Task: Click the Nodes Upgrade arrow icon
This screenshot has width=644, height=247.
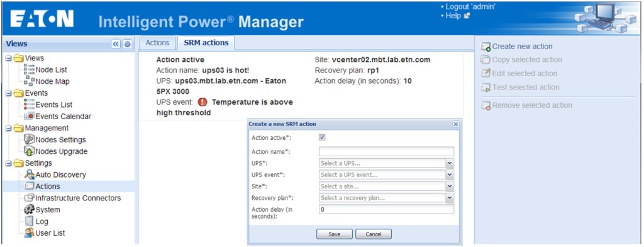Action: pyautogui.click(x=30, y=151)
